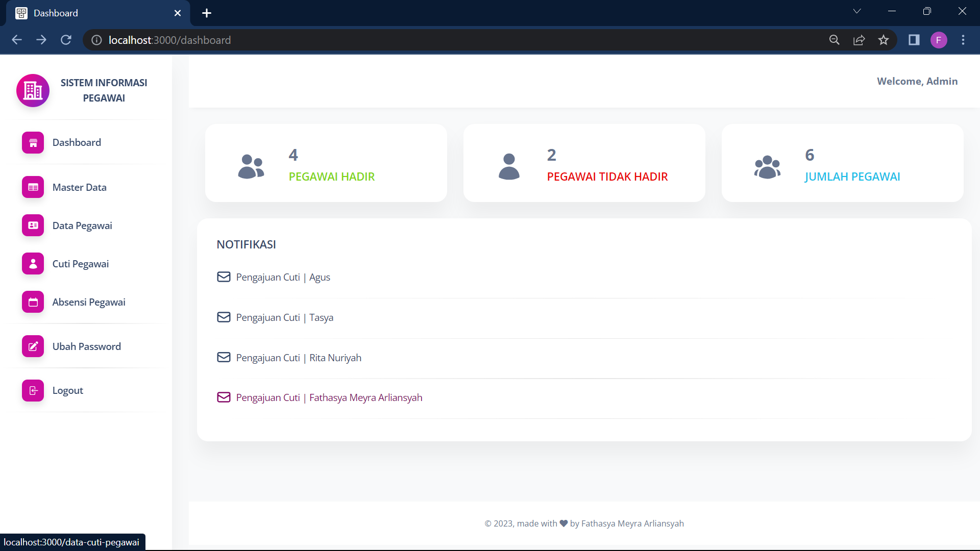Click the zoom magnifier icon in address bar

(835, 40)
